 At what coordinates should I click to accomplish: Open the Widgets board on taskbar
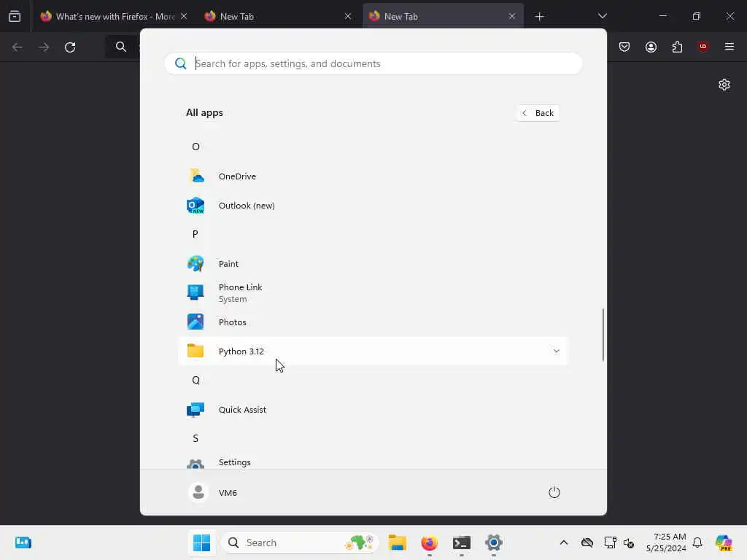23,542
